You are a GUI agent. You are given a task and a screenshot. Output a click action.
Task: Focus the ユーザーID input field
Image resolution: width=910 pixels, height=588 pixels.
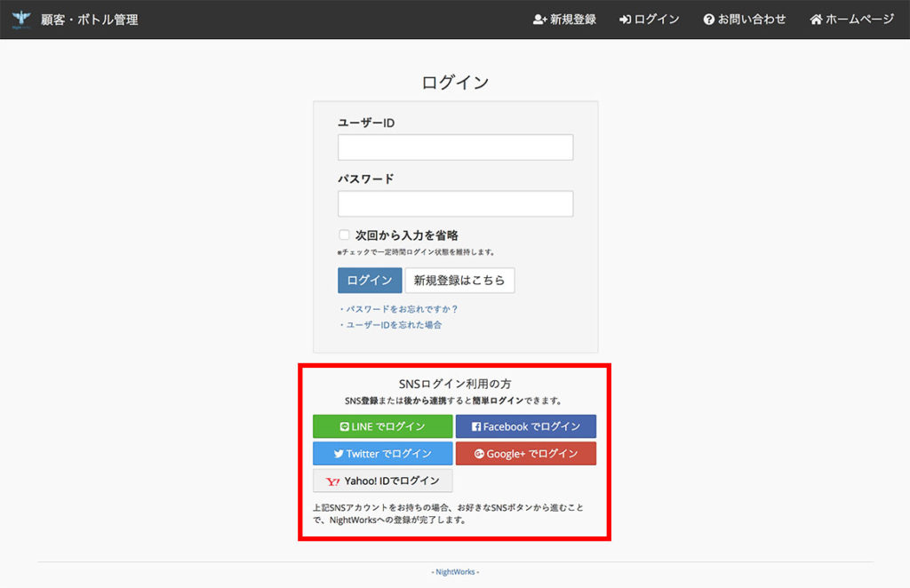pos(455,147)
